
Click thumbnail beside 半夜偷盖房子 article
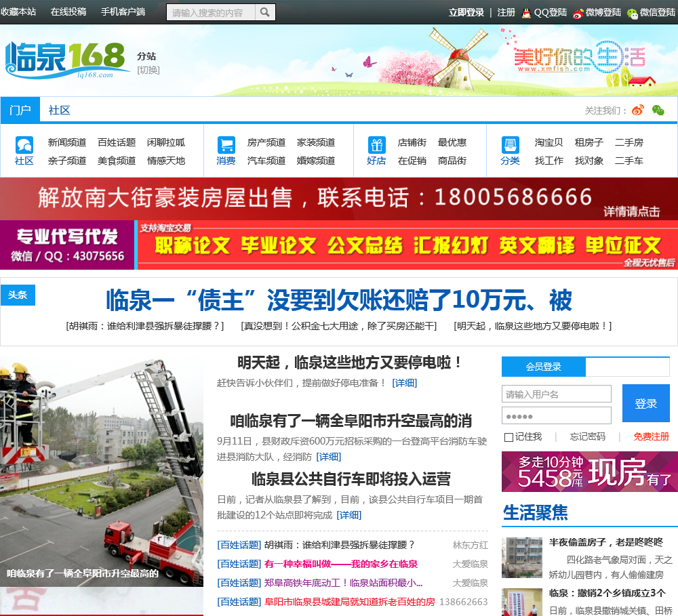click(x=522, y=558)
